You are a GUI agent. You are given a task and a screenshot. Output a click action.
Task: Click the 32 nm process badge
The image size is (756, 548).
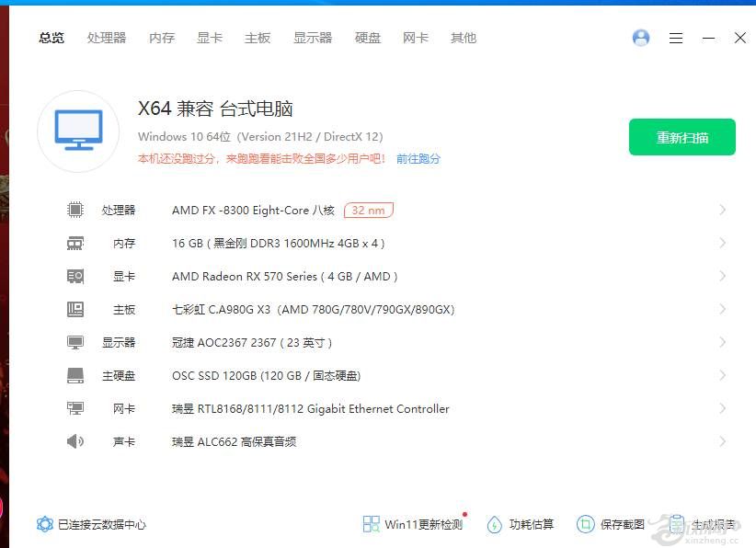369,211
